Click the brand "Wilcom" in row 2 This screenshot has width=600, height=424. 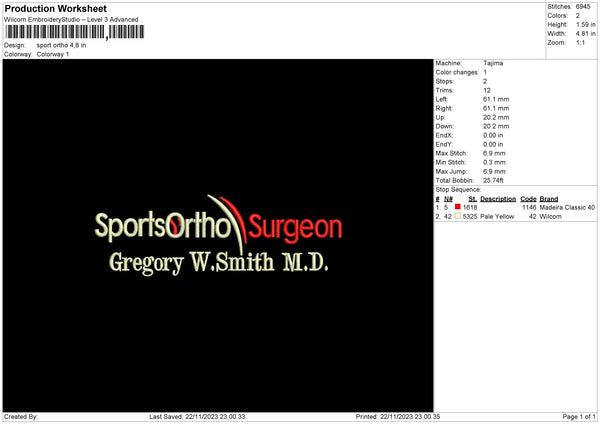[550, 217]
